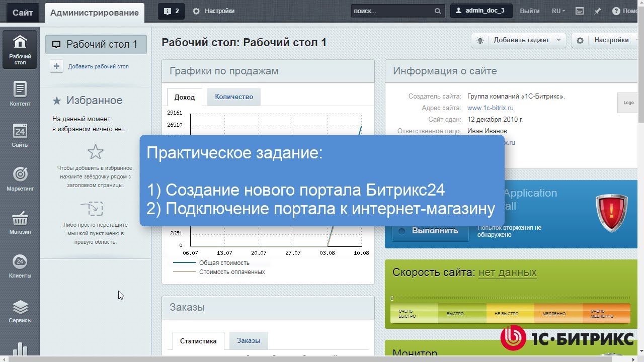Switch to the Администрирование top tab

95,13
